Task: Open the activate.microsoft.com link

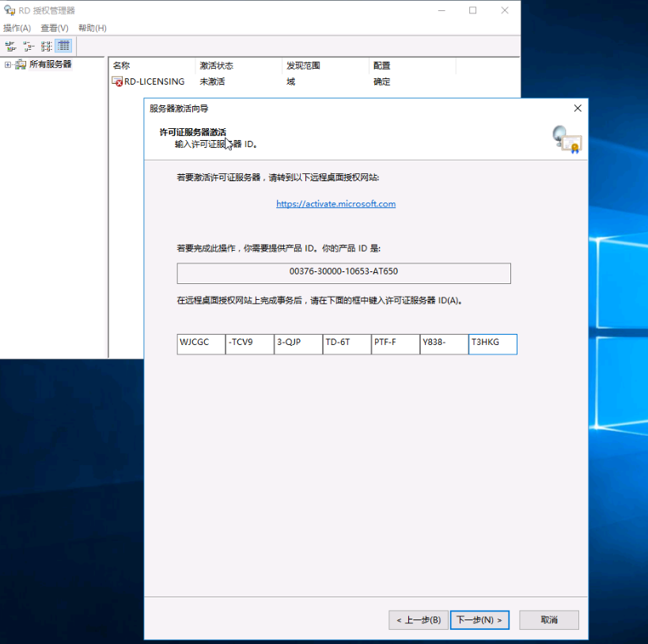Action: (335, 204)
